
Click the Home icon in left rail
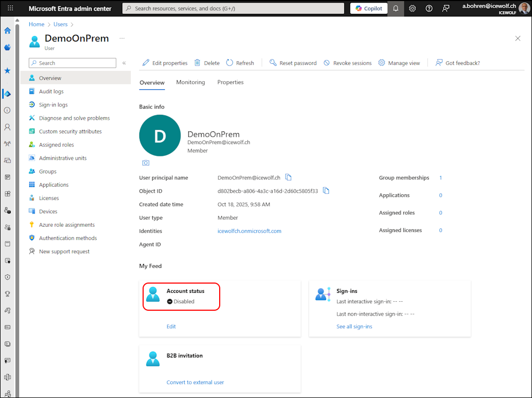click(x=7, y=30)
